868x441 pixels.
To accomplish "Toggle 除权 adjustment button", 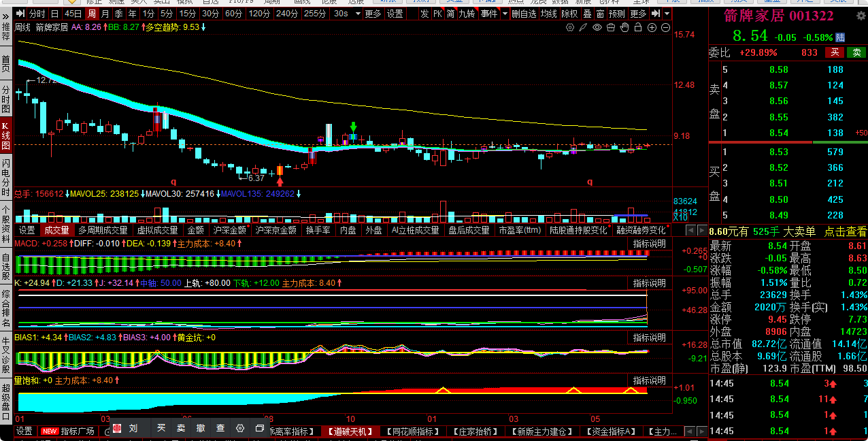I will point(569,14).
